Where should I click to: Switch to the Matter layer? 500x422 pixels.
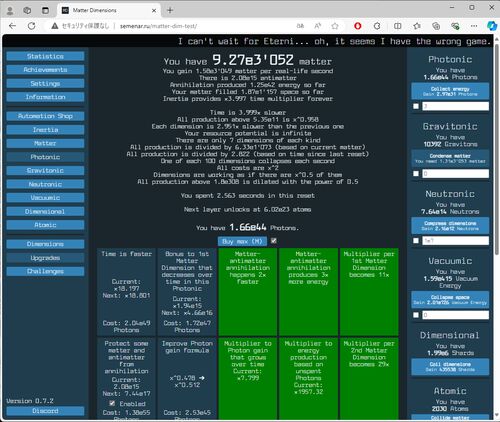(x=45, y=143)
